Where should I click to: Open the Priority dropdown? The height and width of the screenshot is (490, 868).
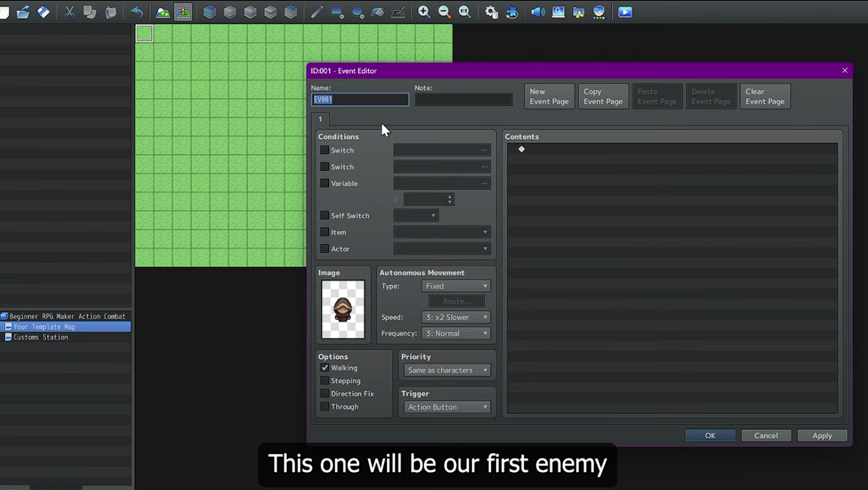pyautogui.click(x=447, y=370)
